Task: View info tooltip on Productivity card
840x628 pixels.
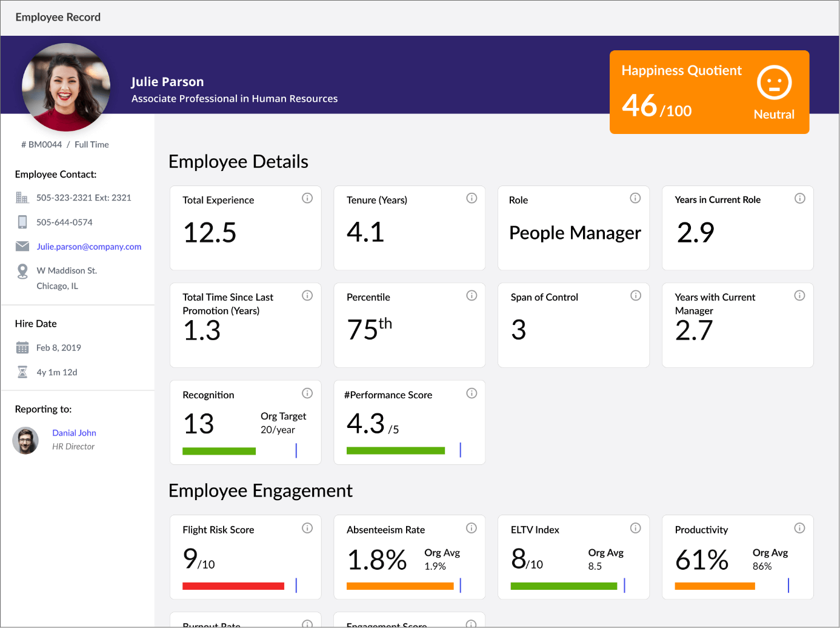Action: point(800,528)
